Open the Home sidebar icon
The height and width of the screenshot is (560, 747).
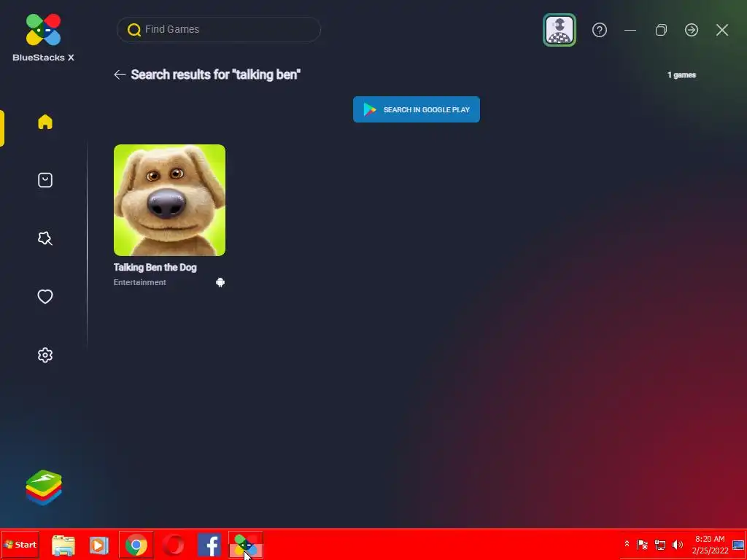click(45, 122)
